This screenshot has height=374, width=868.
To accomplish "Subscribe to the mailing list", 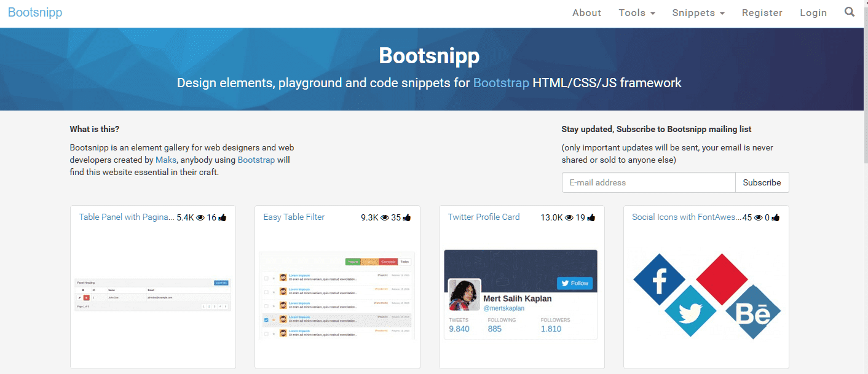I will pyautogui.click(x=762, y=182).
